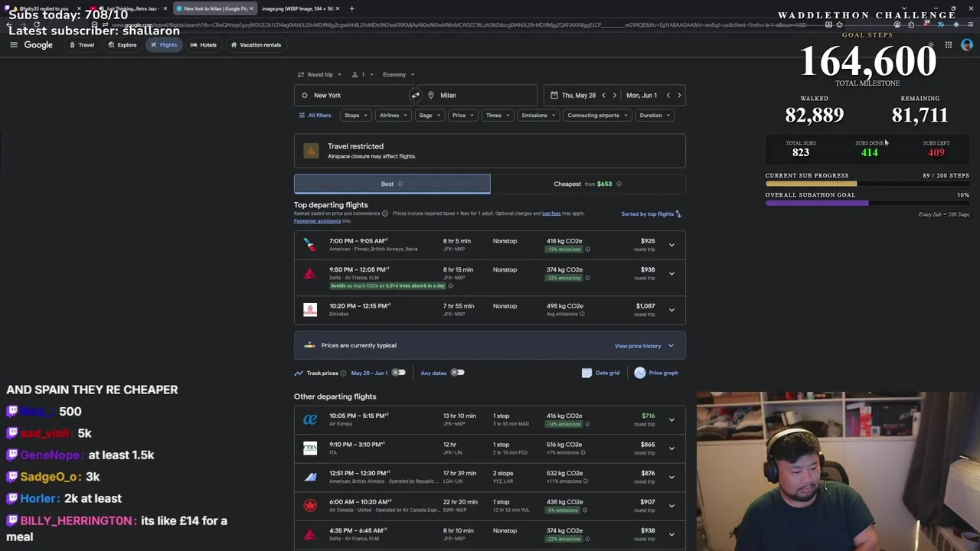Click info icon beside ranking explanation text
Screen dimensions: 980x551
(x=385, y=214)
